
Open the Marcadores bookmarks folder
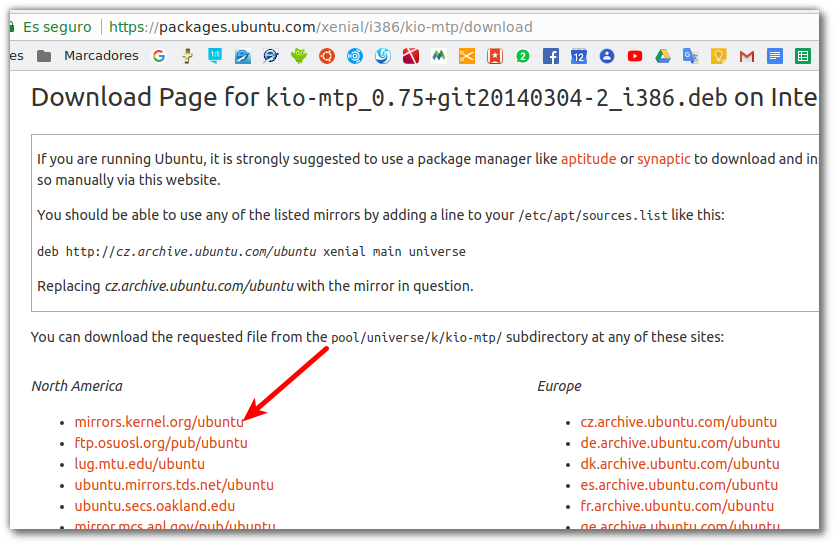[88, 56]
